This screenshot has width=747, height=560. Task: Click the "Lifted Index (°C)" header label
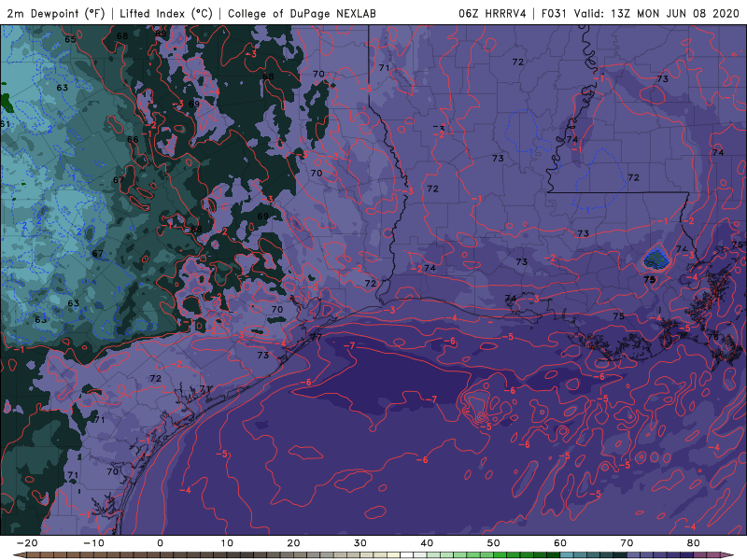pyautogui.click(x=166, y=13)
